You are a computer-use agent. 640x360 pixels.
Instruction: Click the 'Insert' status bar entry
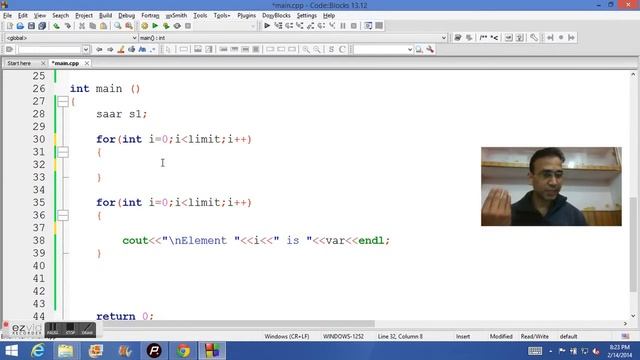[463, 336]
